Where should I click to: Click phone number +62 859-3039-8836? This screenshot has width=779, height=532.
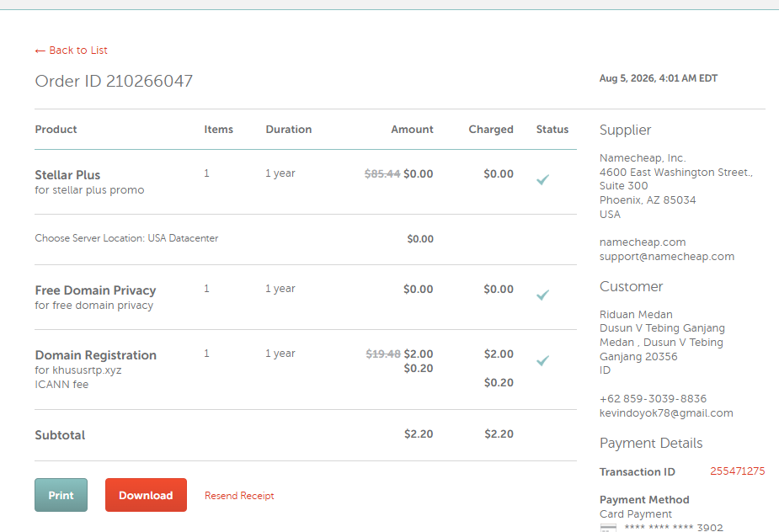(x=653, y=399)
